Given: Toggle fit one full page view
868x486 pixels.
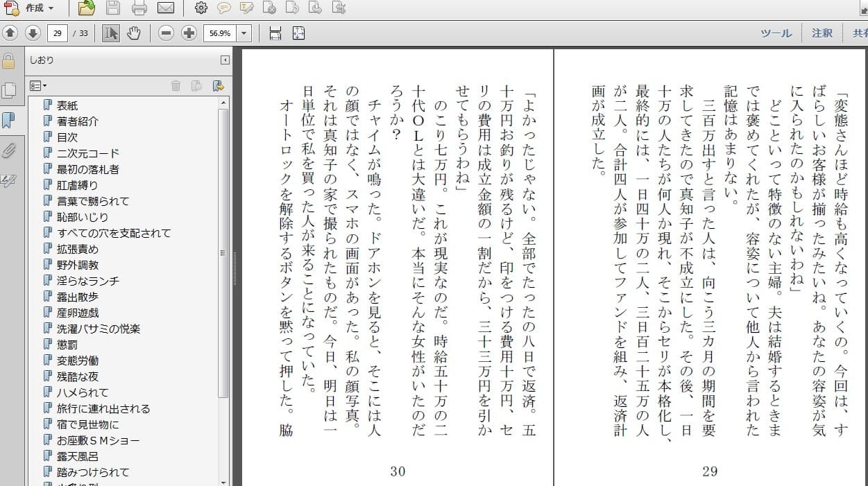Looking at the screenshot, I should click(x=298, y=33).
